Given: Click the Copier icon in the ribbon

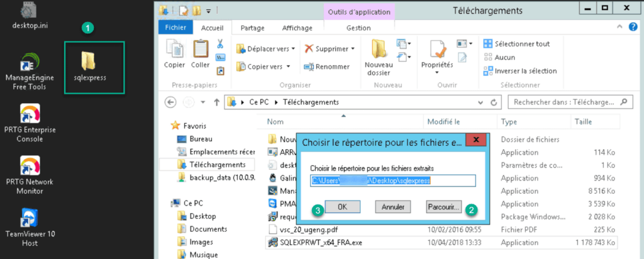Looking at the screenshot, I should [174, 49].
